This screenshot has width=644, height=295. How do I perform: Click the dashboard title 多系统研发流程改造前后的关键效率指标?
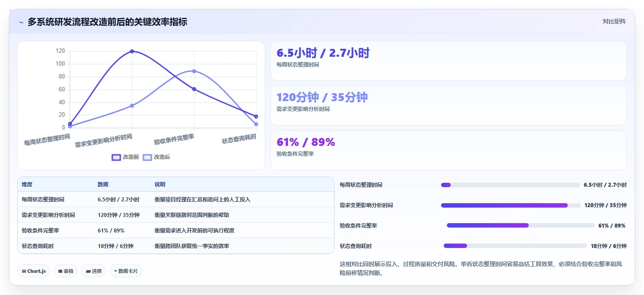coord(107,22)
